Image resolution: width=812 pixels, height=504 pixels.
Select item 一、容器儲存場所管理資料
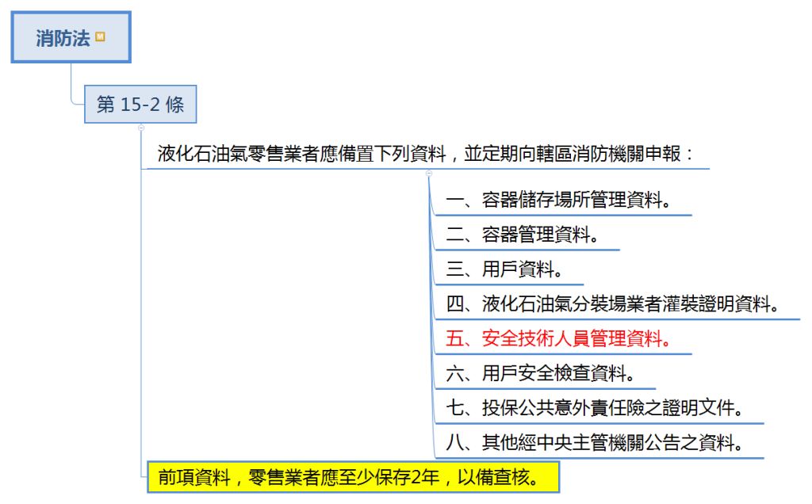click(558, 200)
